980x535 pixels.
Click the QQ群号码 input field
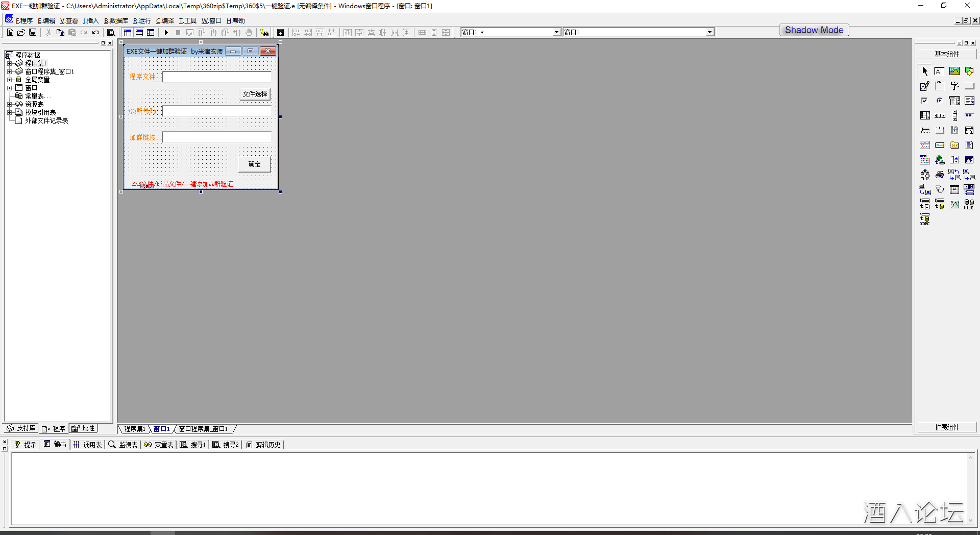coord(217,111)
